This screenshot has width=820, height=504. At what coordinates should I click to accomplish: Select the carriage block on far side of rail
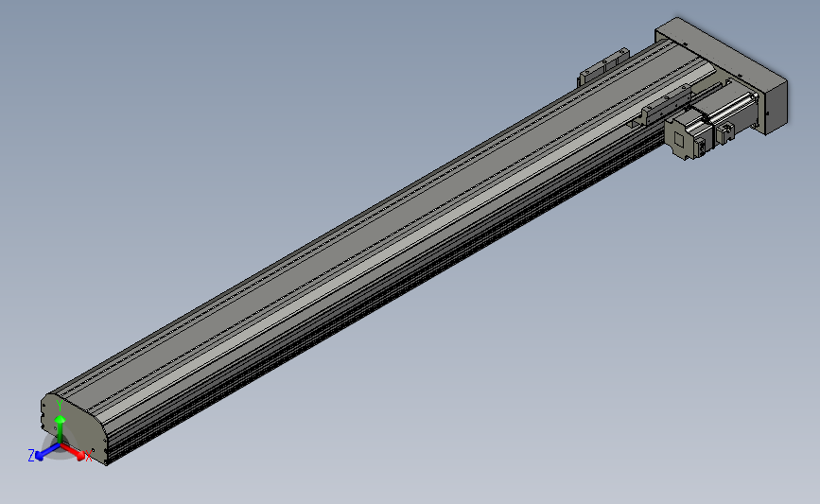(603, 67)
